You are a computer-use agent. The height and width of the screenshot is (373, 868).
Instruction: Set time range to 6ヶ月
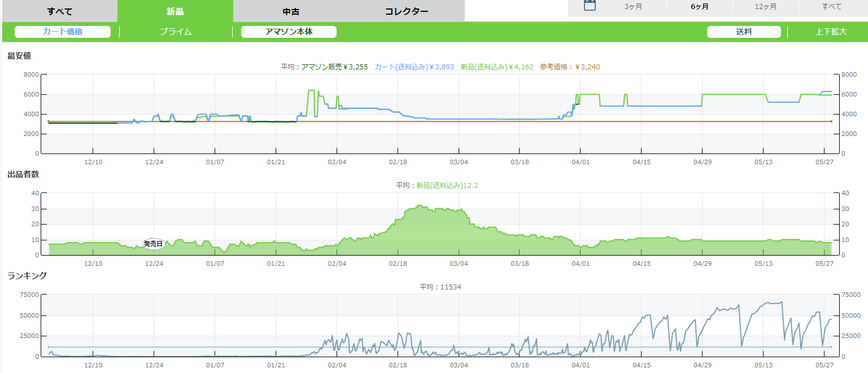click(700, 7)
